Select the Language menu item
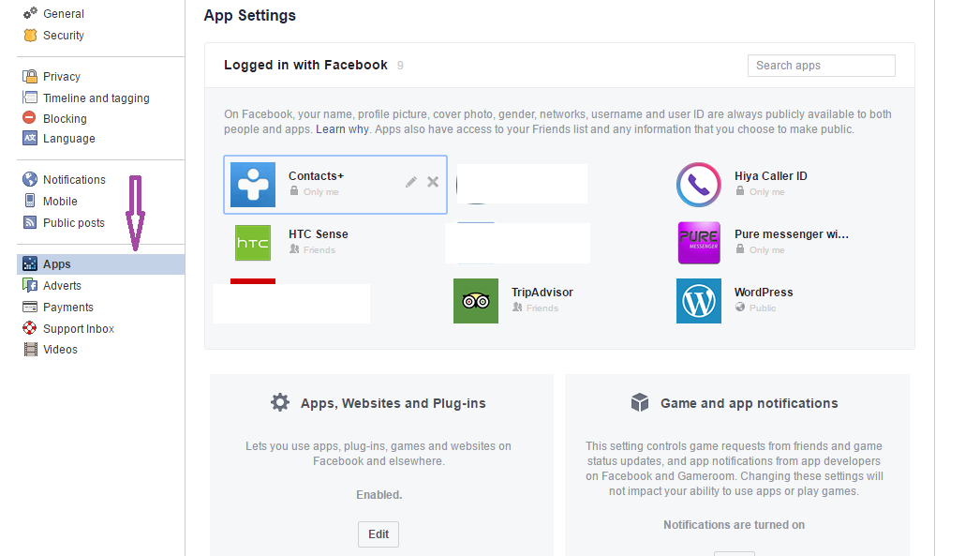This screenshot has width=980, height=556. [68, 139]
